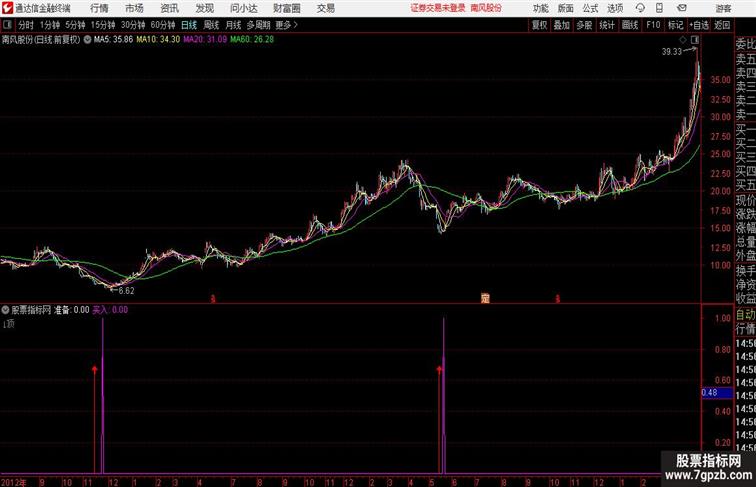The image size is (756, 487).
Task: Click the diamond icon at chart top-right
Action: pyautogui.click(x=683, y=40)
